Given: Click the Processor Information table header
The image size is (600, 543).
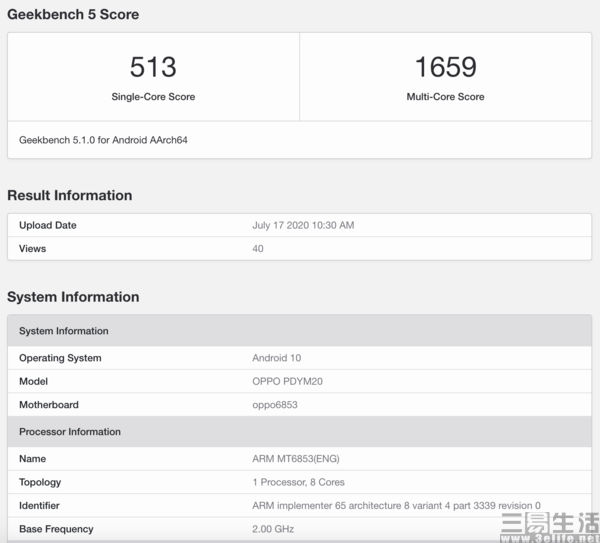Looking at the screenshot, I should (x=70, y=432).
